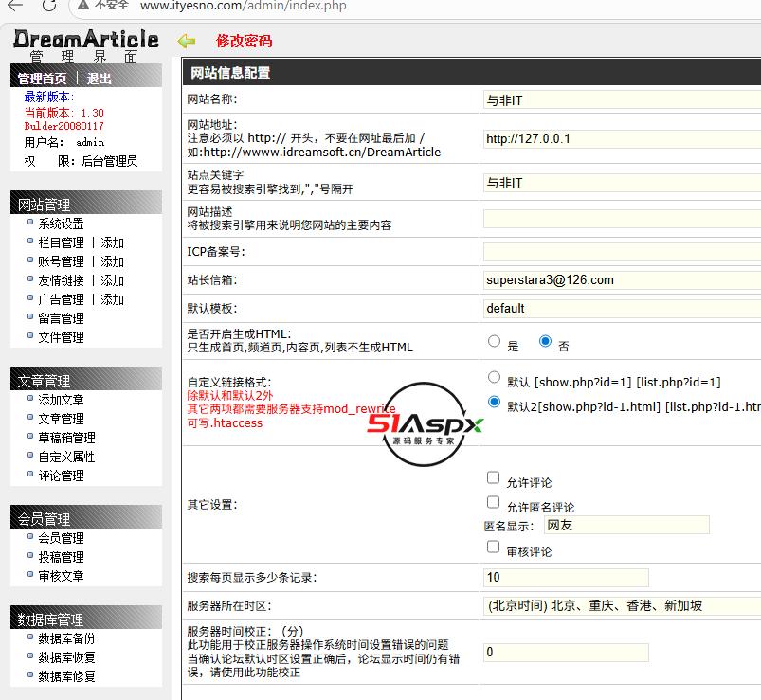
Task: Open 栏目管理 in the sidebar
Action: click(x=62, y=242)
